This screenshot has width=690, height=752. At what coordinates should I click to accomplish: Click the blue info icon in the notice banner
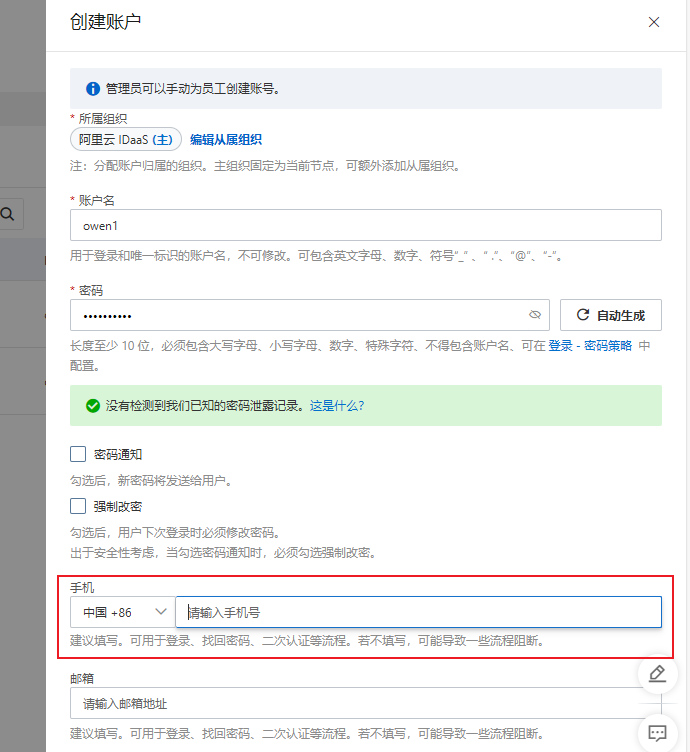click(92, 88)
